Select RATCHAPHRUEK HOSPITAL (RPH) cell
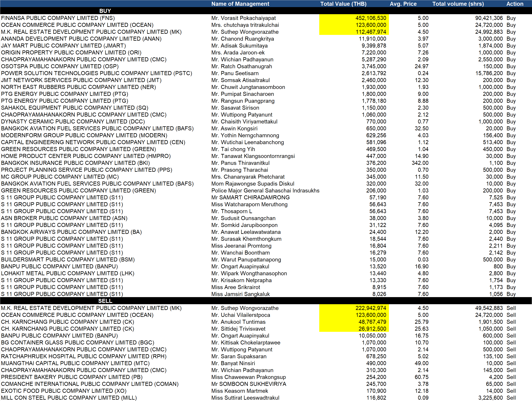Image resolution: width=532 pixels, height=401 pixels. tap(84, 357)
